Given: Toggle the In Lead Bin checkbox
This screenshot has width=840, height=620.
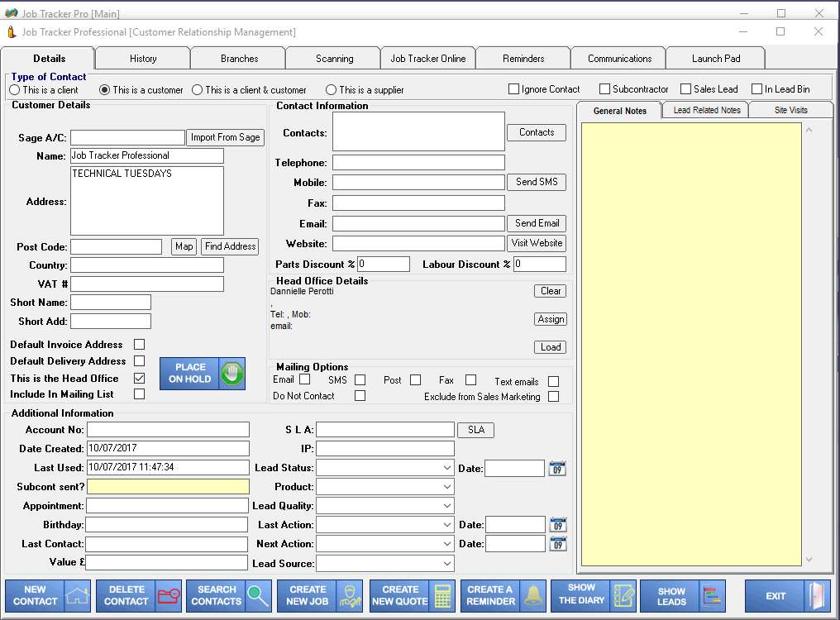Looking at the screenshot, I should point(757,89).
